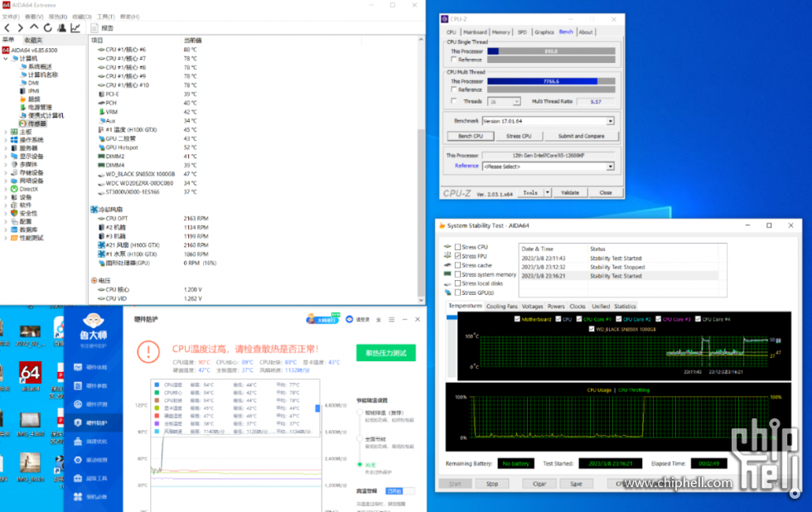Open the user icon in AIDA64 toolbar
This screenshot has width=812, height=512.
pos(61,28)
